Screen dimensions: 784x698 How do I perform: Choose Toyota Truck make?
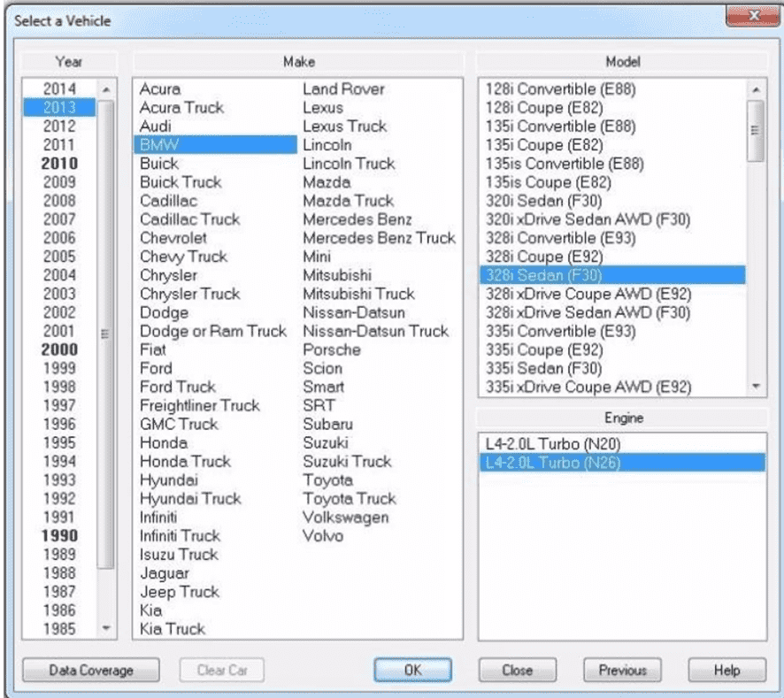tap(349, 498)
